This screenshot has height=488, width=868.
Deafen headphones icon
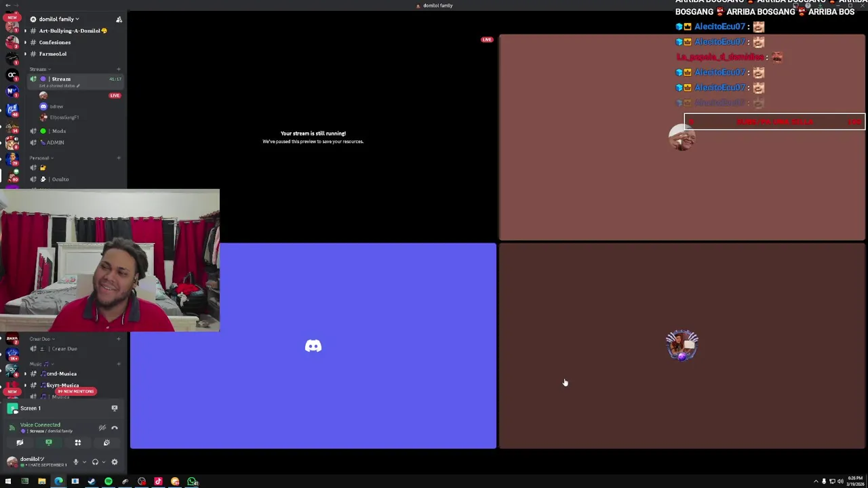click(95, 462)
